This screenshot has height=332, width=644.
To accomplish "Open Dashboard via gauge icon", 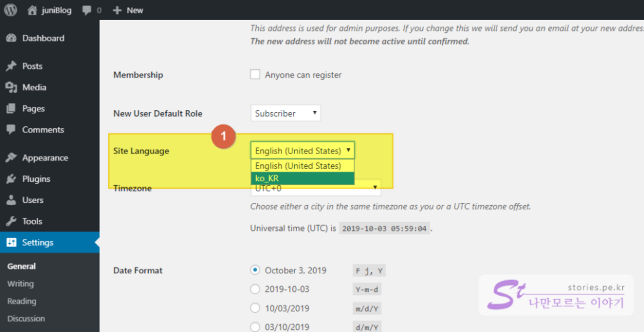I will coord(11,38).
